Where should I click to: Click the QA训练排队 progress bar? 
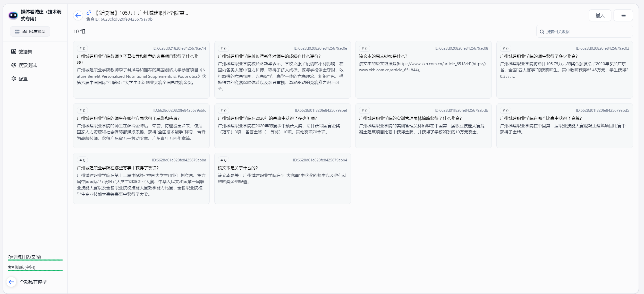pos(35,260)
